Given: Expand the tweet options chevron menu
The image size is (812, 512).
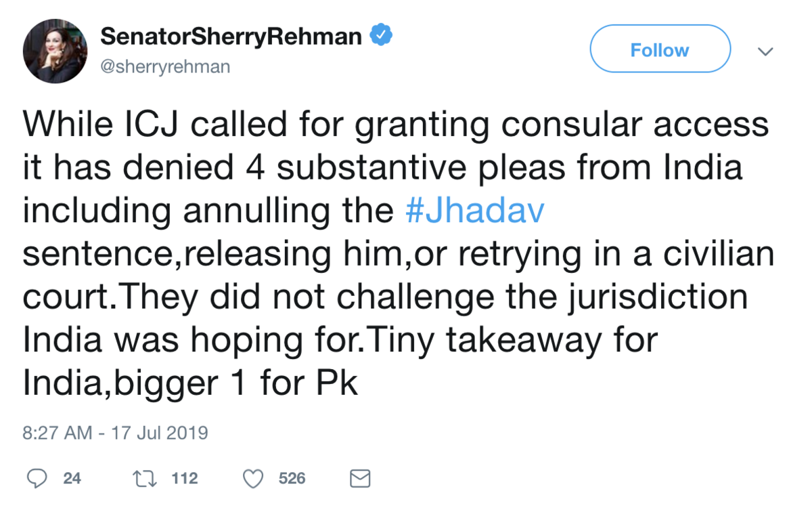Looking at the screenshot, I should [x=765, y=51].
